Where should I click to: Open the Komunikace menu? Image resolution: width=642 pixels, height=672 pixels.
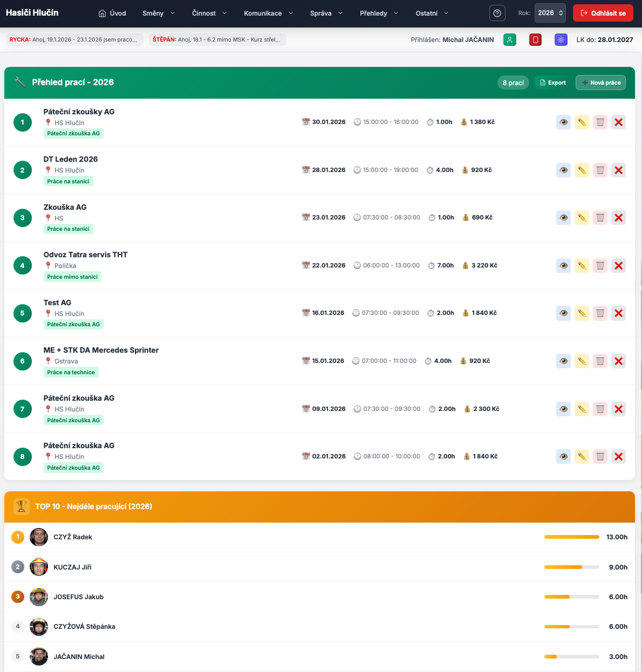pyautogui.click(x=268, y=13)
